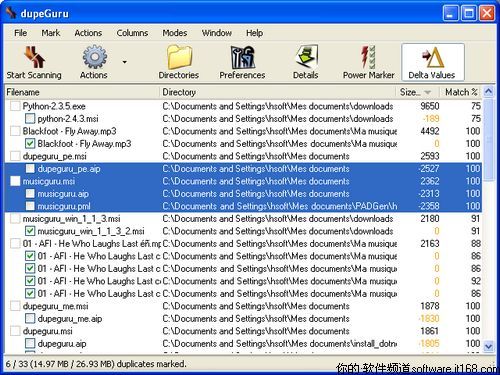Click the PADGen directory path of musicguru.pml

click(x=280, y=206)
